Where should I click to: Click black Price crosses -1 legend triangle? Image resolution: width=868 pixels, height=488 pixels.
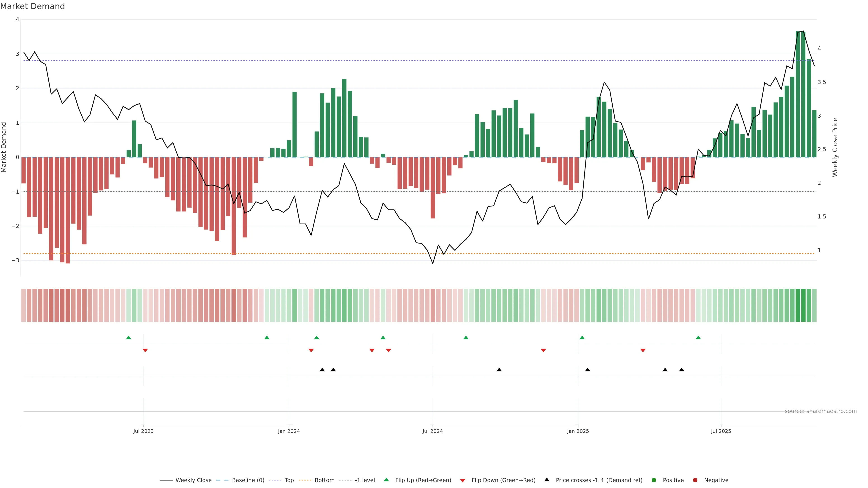[547, 480]
